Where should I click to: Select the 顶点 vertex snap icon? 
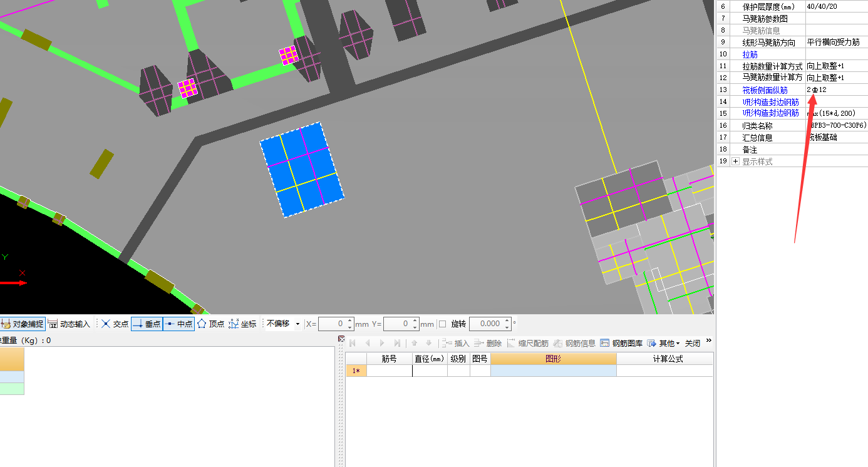(210, 324)
